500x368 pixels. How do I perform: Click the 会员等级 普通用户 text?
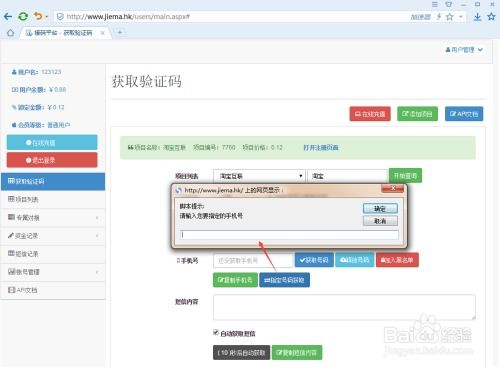coord(41,125)
